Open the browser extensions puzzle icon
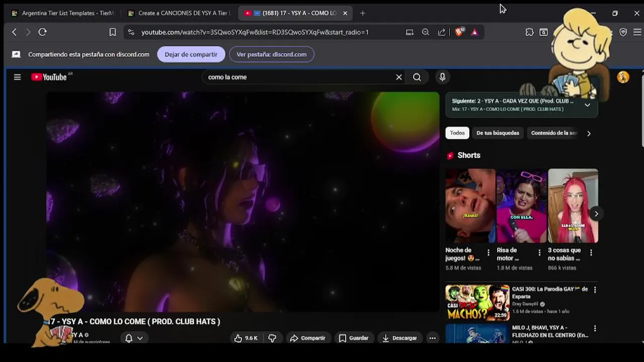The image size is (644, 362). coord(529,32)
